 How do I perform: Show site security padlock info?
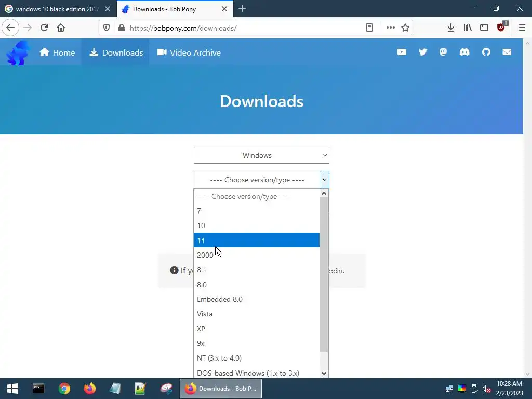pyautogui.click(x=122, y=28)
